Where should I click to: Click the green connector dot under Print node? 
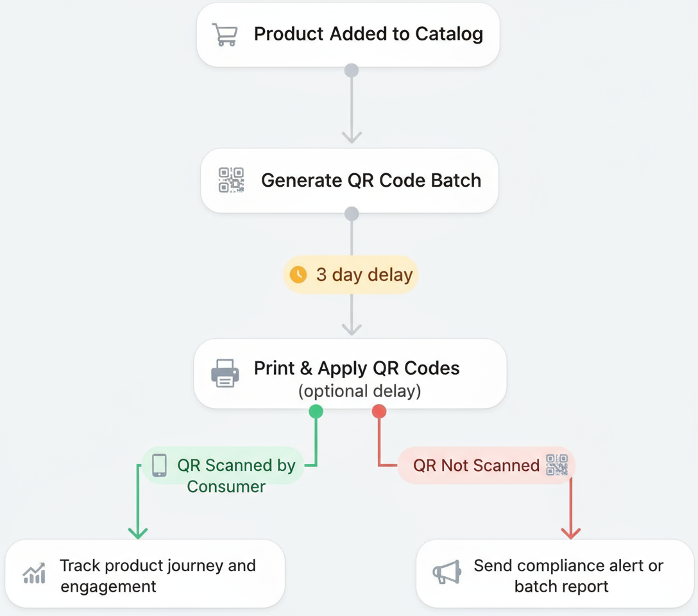[316, 411]
